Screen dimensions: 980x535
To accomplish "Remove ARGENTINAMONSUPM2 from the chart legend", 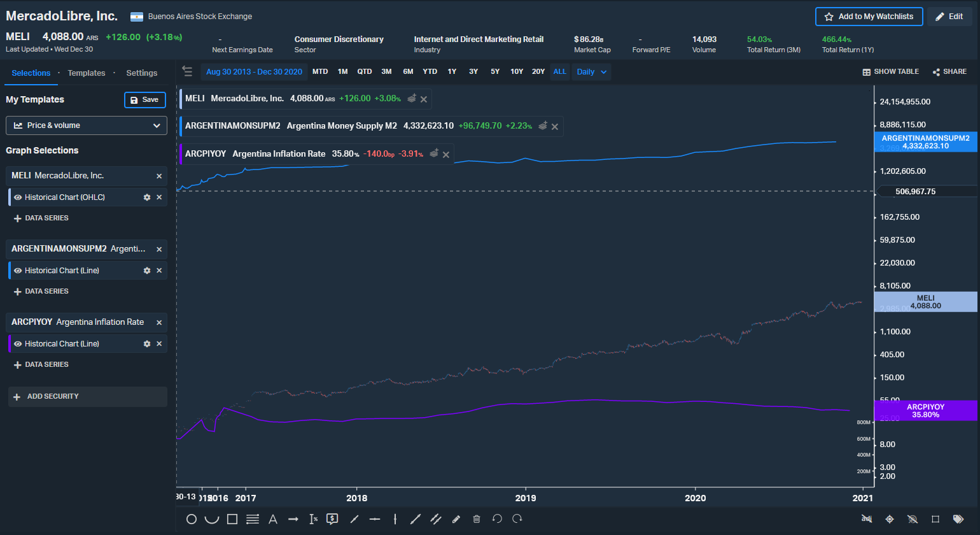I will [555, 127].
